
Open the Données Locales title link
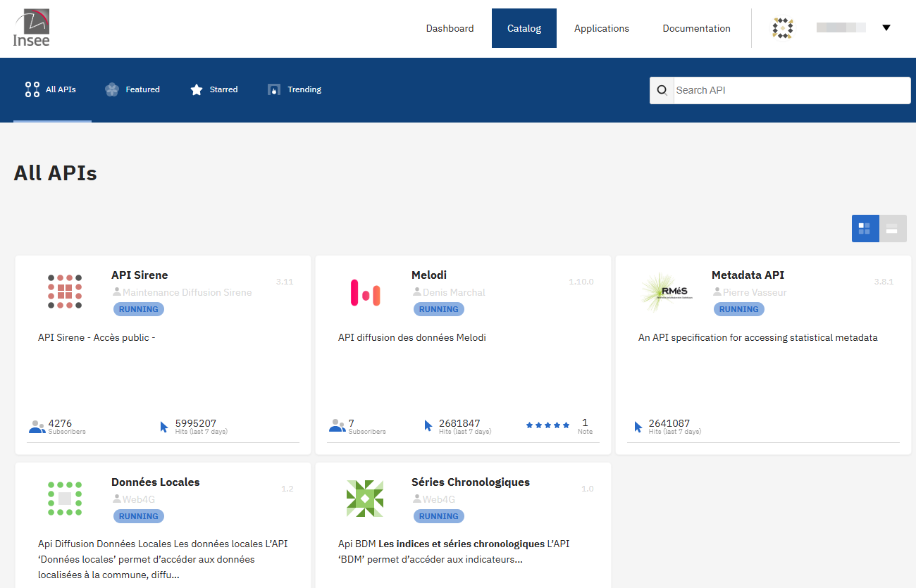156,482
